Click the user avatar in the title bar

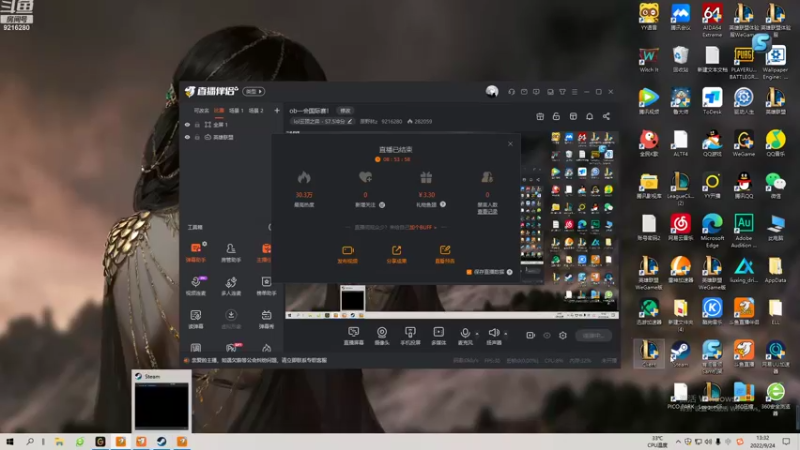[492, 91]
